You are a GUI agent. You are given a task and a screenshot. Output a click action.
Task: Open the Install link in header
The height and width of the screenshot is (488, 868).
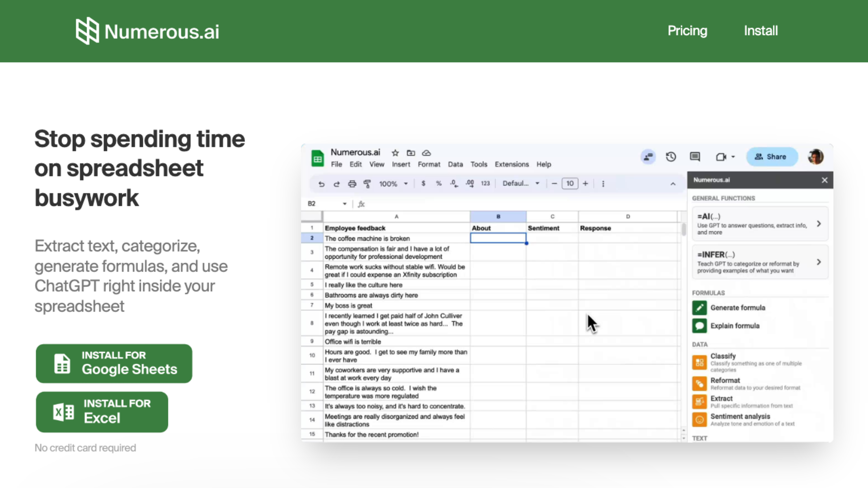[761, 31]
